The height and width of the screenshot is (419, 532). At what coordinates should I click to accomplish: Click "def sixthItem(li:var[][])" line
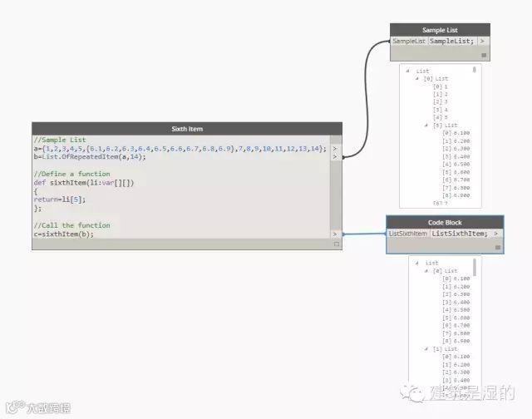pyautogui.click(x=84, y=183)
